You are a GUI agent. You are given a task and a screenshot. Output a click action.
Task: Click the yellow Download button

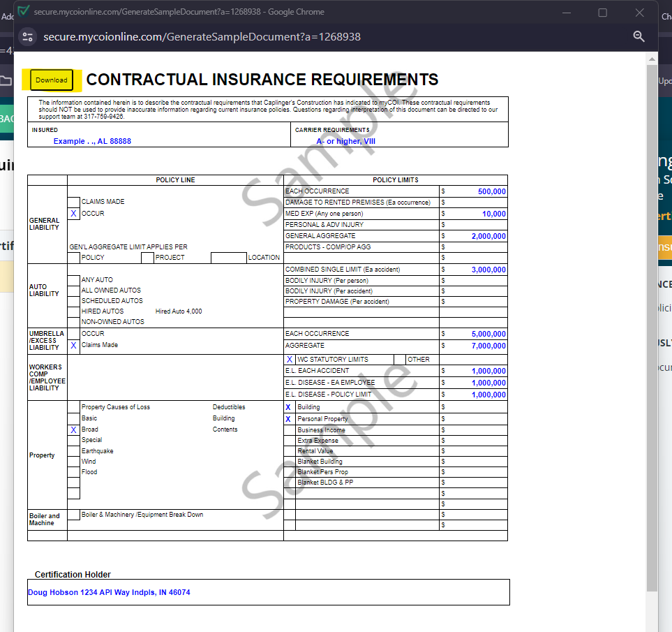52,80
